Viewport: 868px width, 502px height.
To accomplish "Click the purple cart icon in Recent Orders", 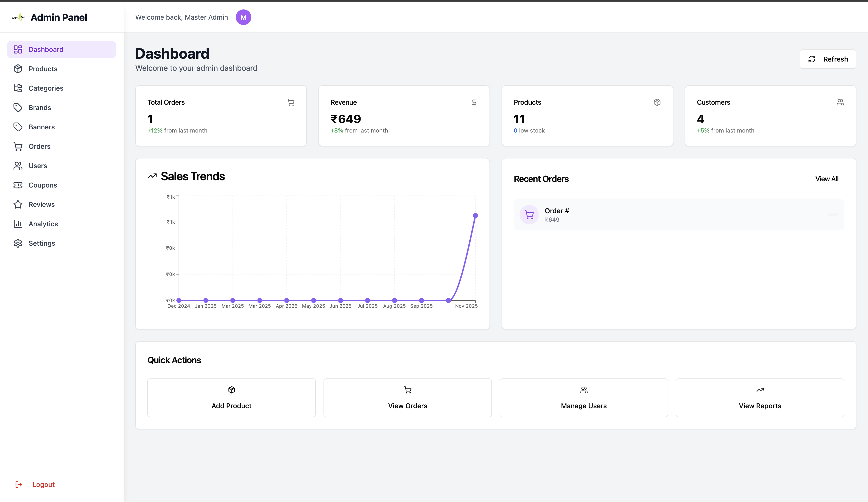I will (529, 215).
